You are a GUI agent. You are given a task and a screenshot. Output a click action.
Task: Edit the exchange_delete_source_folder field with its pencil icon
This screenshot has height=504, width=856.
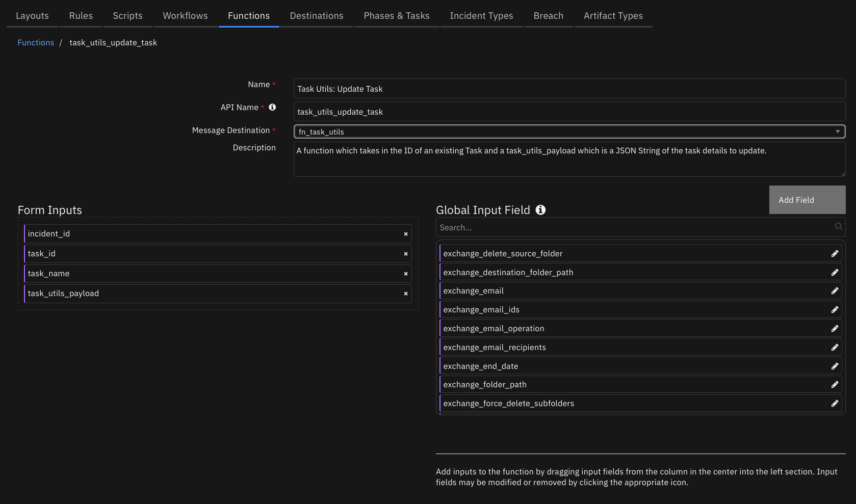(x=835, y=253)
